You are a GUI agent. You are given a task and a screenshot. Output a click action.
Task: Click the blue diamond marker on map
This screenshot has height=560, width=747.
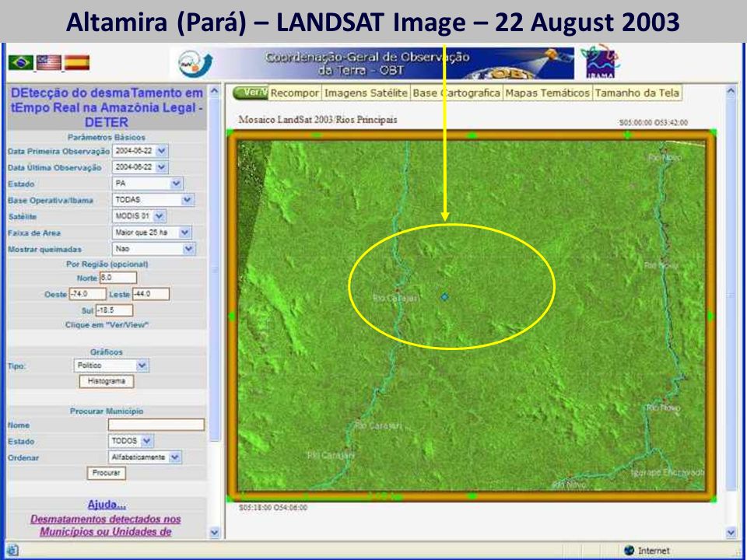pyautogui.click(x=444, y=296)
